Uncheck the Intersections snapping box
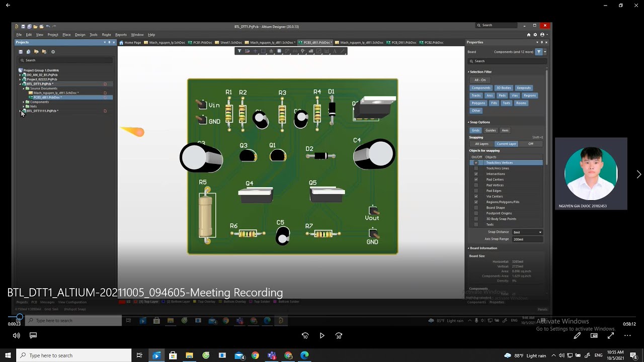This screenshot has height=362, width=644. tap(476, 174)
